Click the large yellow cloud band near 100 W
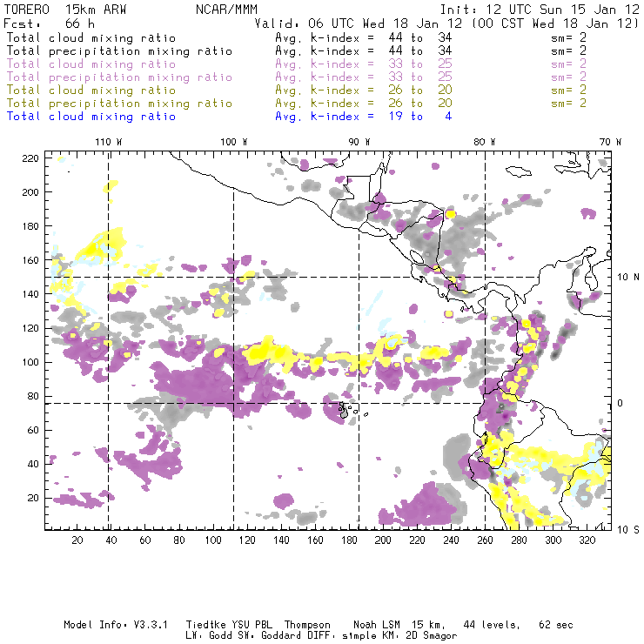644x644 pixels. pyautogui.click(x=261, y=352)
